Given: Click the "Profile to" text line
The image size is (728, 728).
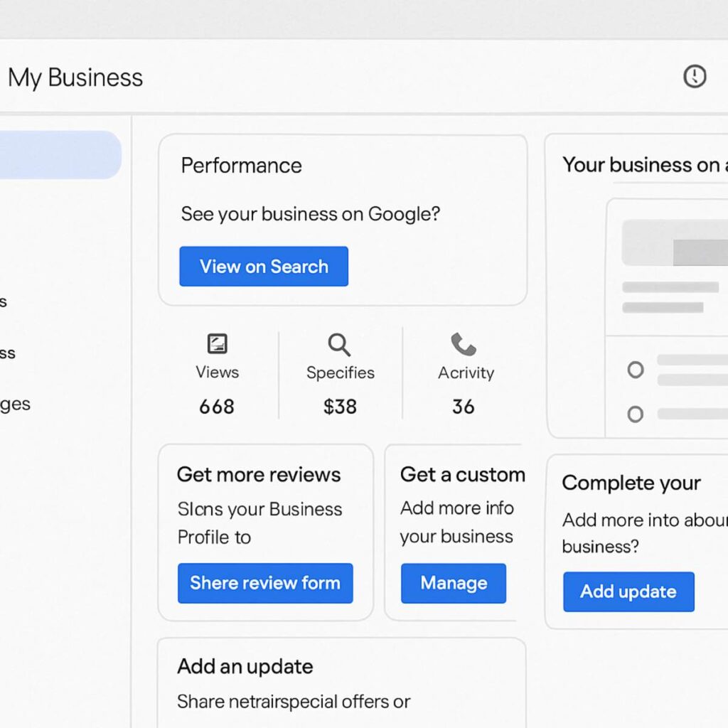Looking at the screenshot, I should [214, 537].
